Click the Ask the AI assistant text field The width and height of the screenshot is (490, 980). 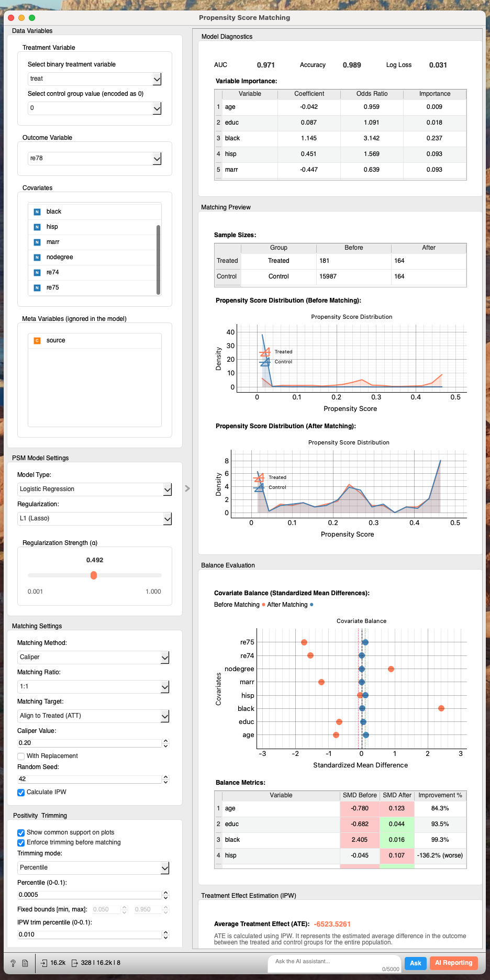(335, 962)
